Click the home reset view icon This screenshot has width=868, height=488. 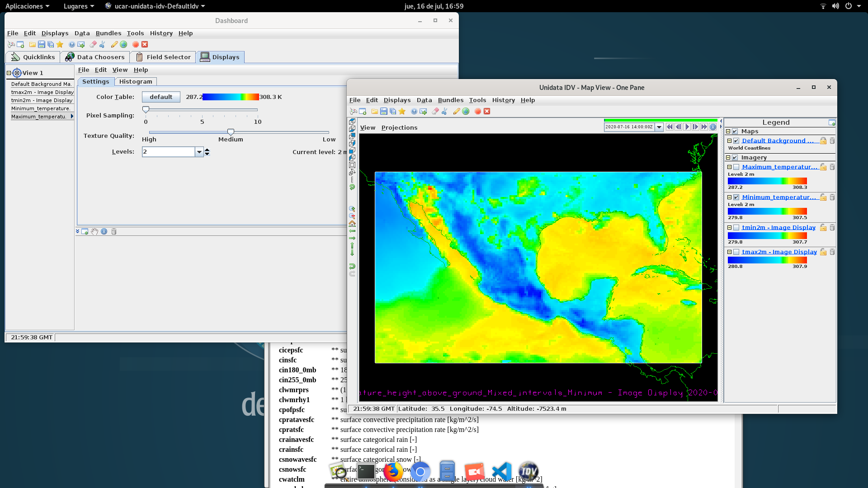[x=352, y=224]
